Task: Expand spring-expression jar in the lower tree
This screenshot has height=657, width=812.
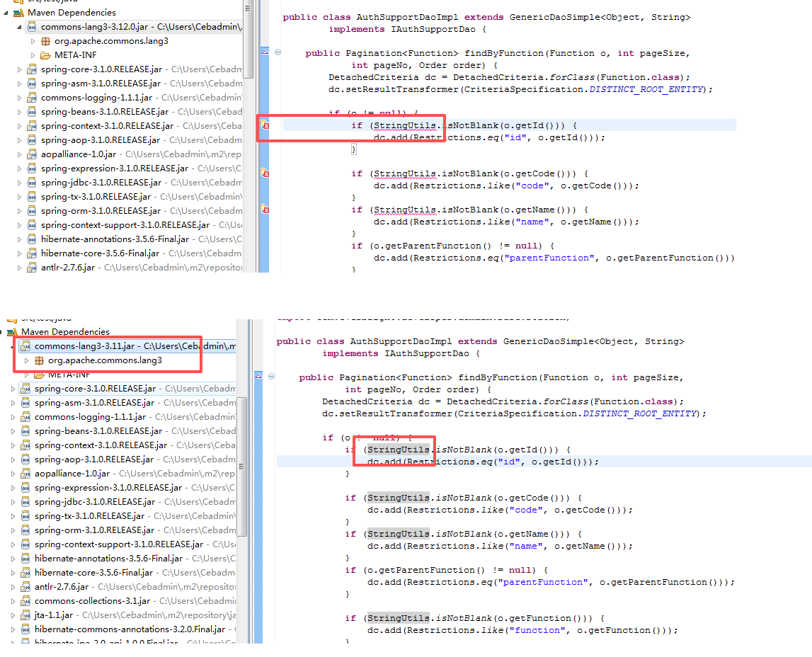Action: coord(13,488)
